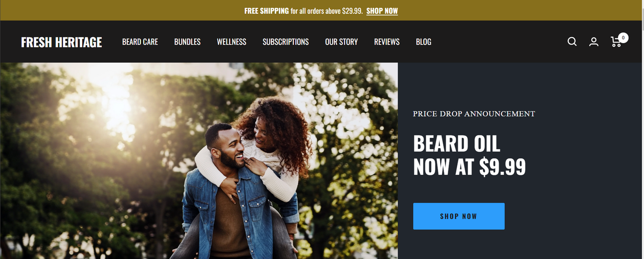Open the Beard Care menu

(140, 42)
